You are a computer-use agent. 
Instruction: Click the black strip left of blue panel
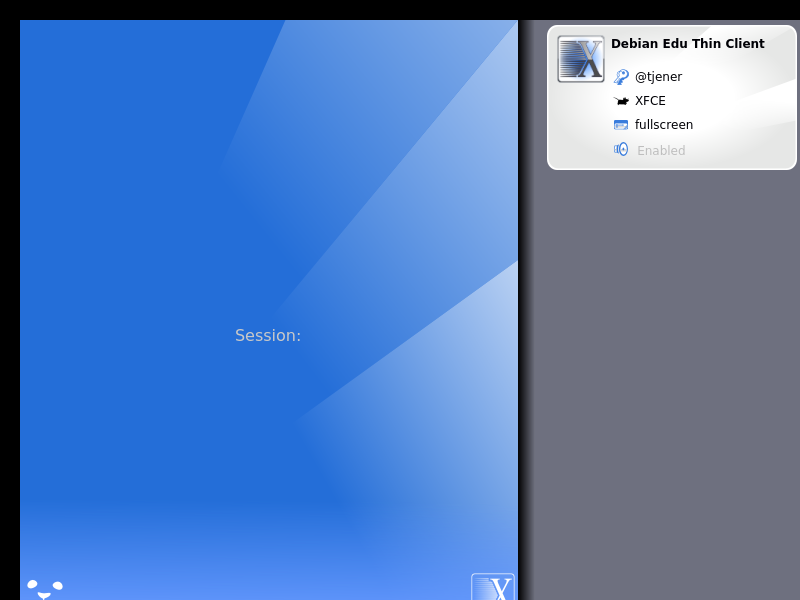pos(9,300)
